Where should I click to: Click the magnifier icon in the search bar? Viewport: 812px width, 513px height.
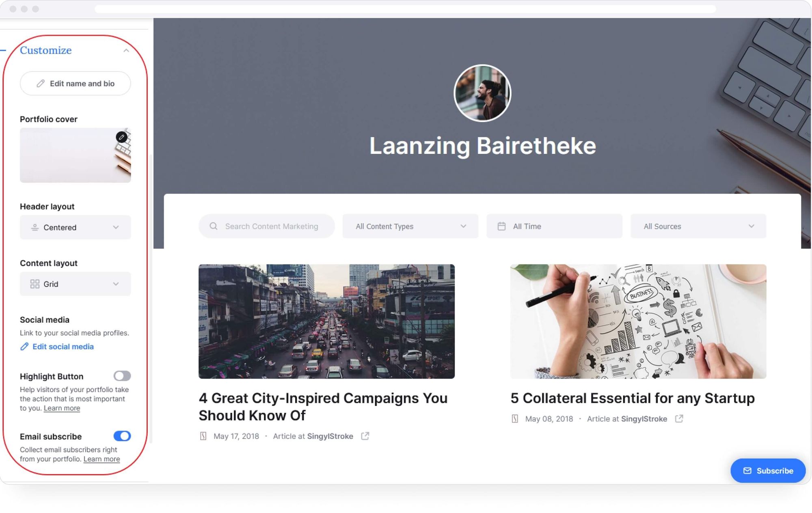click(x=213, y=226)
